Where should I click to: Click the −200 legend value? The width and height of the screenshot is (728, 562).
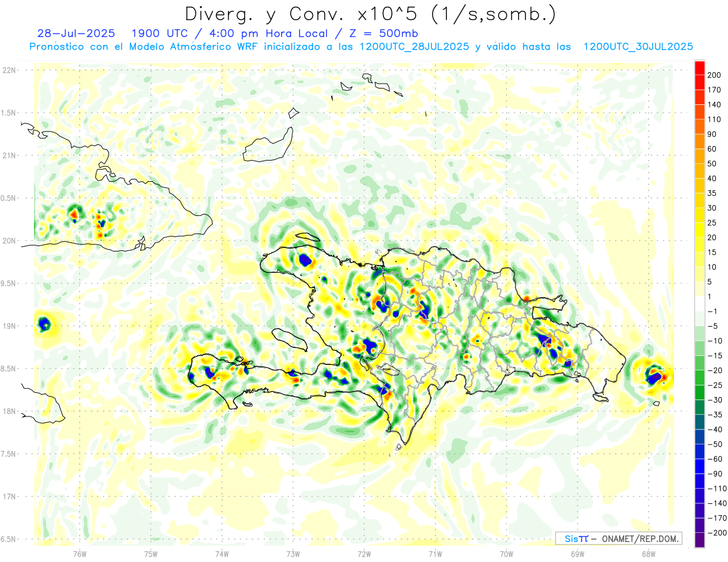717,533
